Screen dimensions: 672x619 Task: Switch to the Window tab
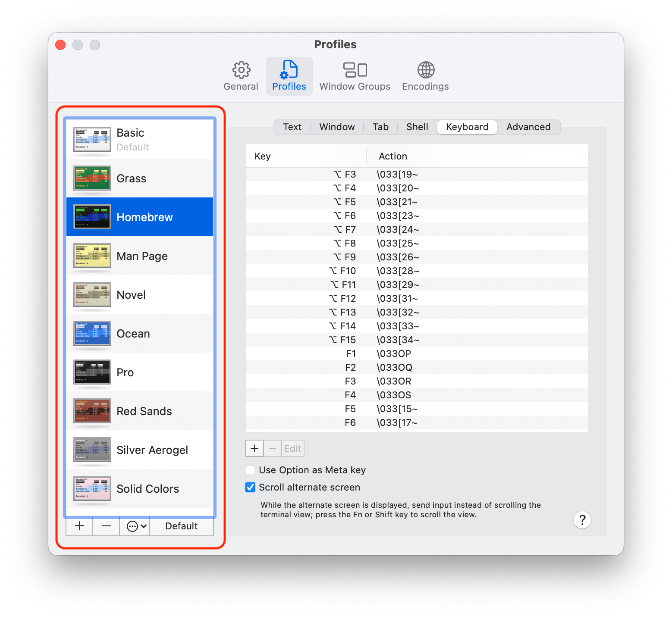[x=337, y=127]
